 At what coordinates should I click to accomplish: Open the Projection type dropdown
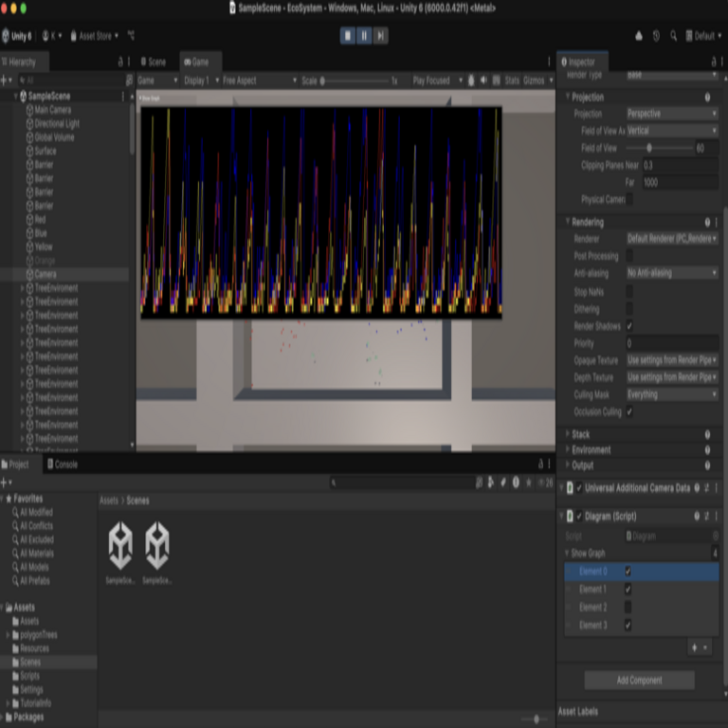[671, 114]
